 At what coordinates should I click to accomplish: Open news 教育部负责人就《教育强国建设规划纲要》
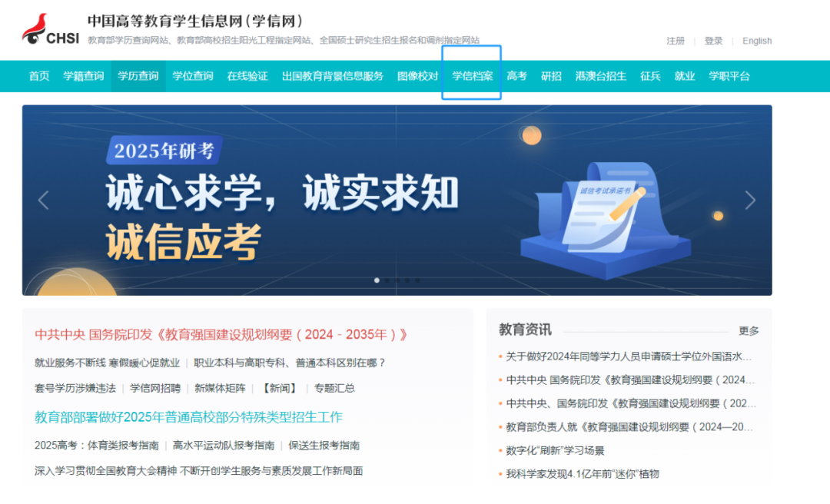[x=629, y=426]
